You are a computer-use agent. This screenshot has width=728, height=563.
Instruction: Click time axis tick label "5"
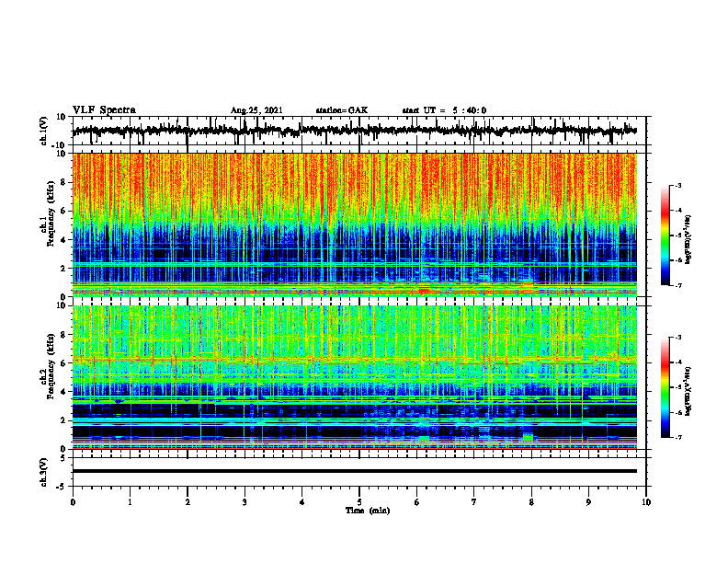click(x=359, y=502)
